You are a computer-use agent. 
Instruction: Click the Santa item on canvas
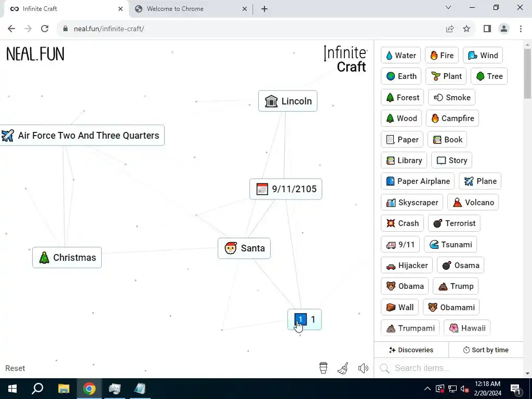tap(244, 248)
